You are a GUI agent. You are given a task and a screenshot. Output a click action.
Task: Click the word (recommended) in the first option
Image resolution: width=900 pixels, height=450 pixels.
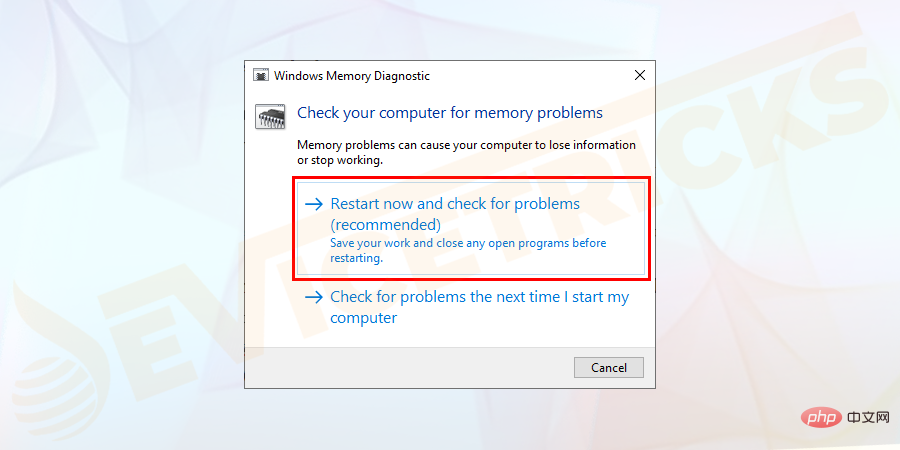click(385, 225)
